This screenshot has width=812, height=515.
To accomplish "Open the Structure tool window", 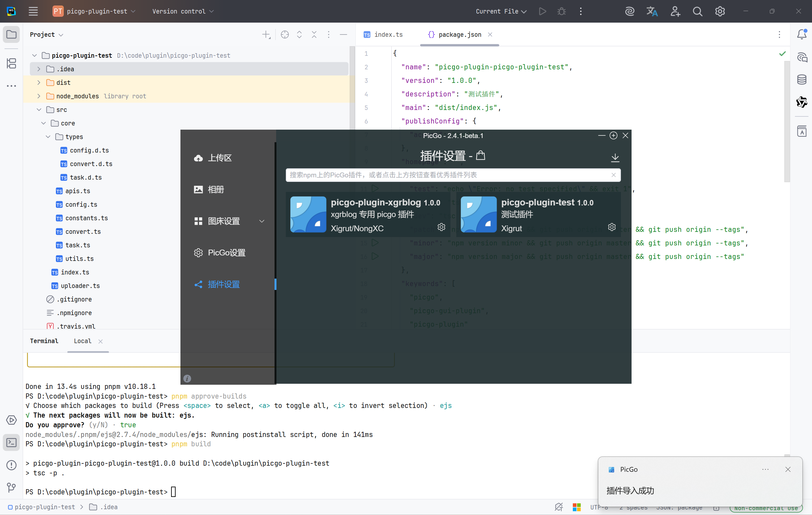I will [x=12, y=63].
